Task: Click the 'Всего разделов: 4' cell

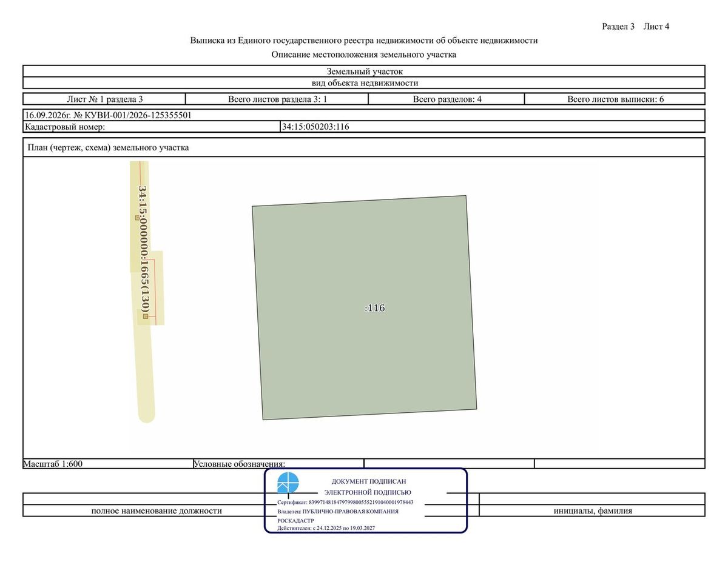Action: [x=447, y=99]
